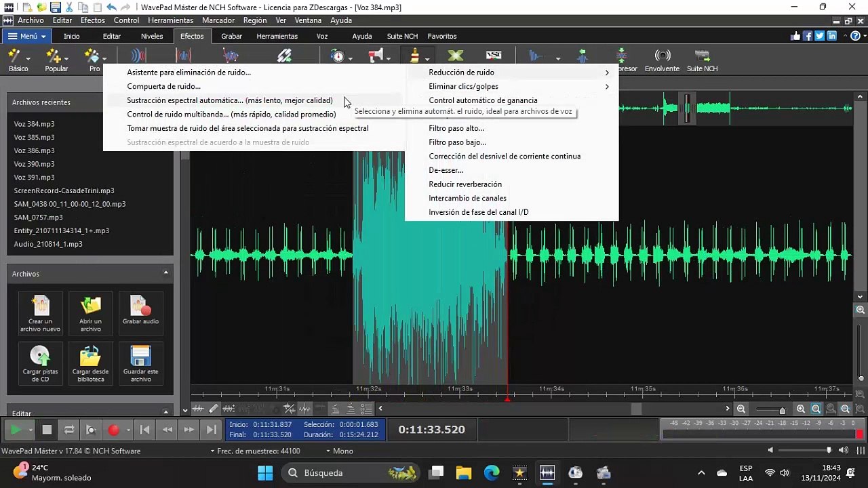Open the Herramientas ribbon tab
This screenshot has height=488, width=868.
pos(277,36)
